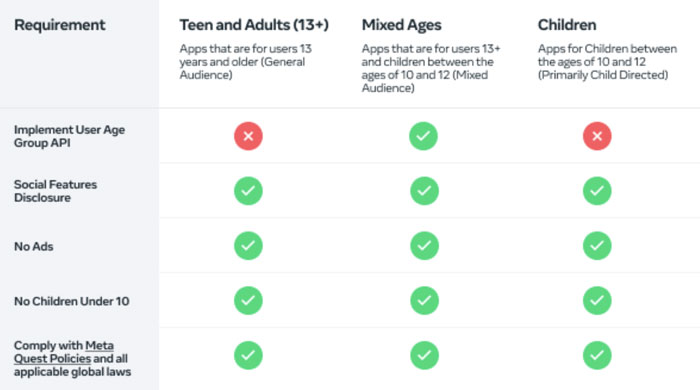The image size is (700, 390).
Task: Click Mixed Ages No Children Under 10 checkmark
Action: tap(424, 301)
